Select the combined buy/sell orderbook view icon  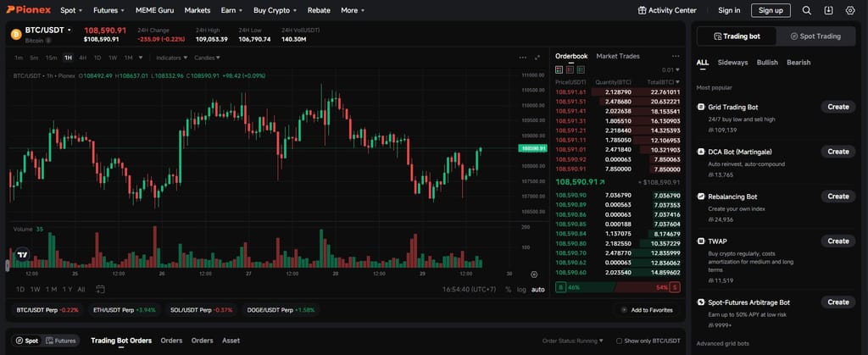[x=559, y=69]
